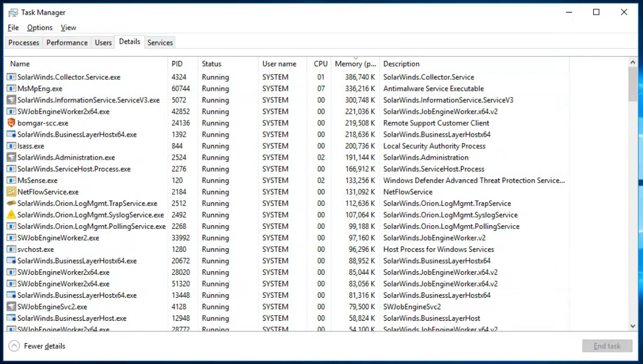
Task: Sort by the Description column header
Action: [474, 64]
